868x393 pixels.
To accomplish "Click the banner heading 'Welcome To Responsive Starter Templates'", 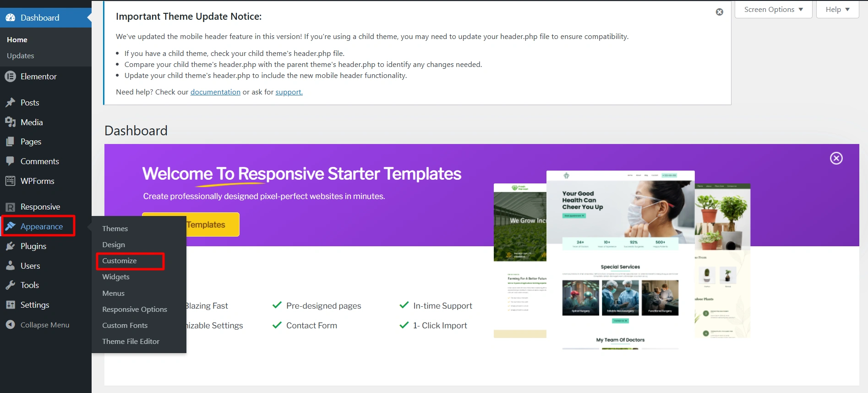I will 302,174.
